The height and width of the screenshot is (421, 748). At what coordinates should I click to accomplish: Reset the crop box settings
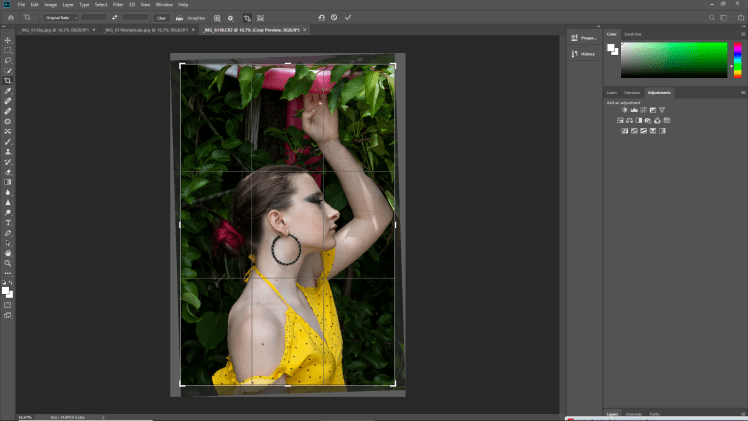(x=321, y=17)
